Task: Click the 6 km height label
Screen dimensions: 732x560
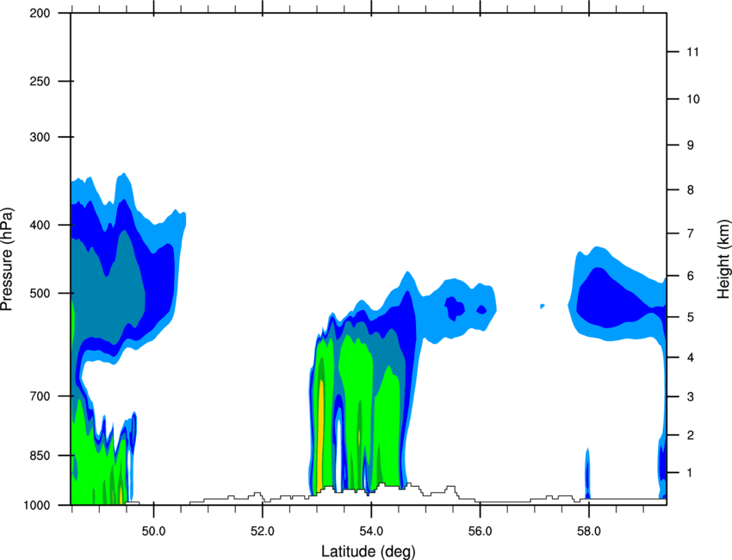Action: click(x=691, y=276)
